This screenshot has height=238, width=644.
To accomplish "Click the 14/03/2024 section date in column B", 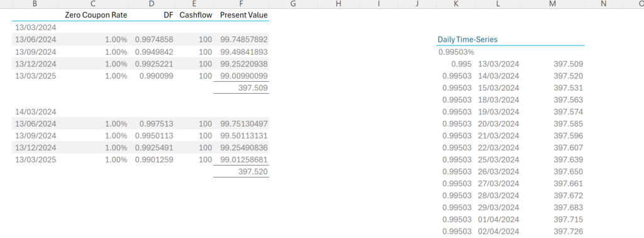I will coord(36,112).
